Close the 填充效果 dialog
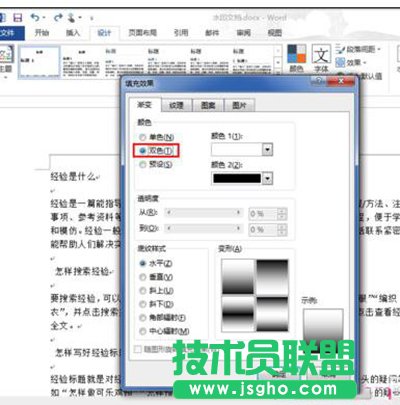Screen dimensions: 400x405 tap(341, 81)
